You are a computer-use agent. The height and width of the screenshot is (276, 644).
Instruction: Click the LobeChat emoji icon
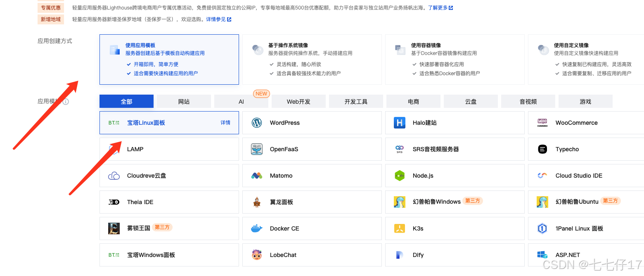[257, 255]
